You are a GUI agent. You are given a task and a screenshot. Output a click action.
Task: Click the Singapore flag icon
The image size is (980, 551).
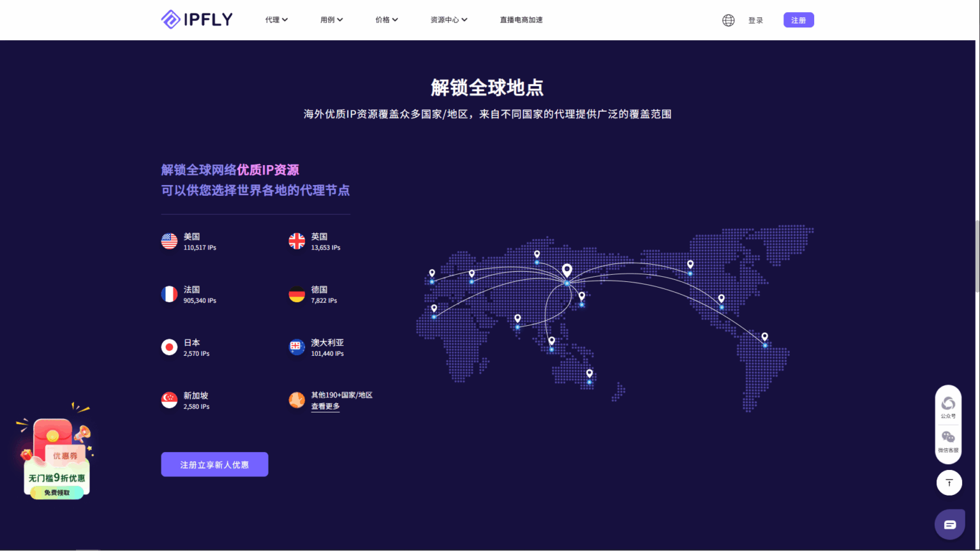coord(168,400)
